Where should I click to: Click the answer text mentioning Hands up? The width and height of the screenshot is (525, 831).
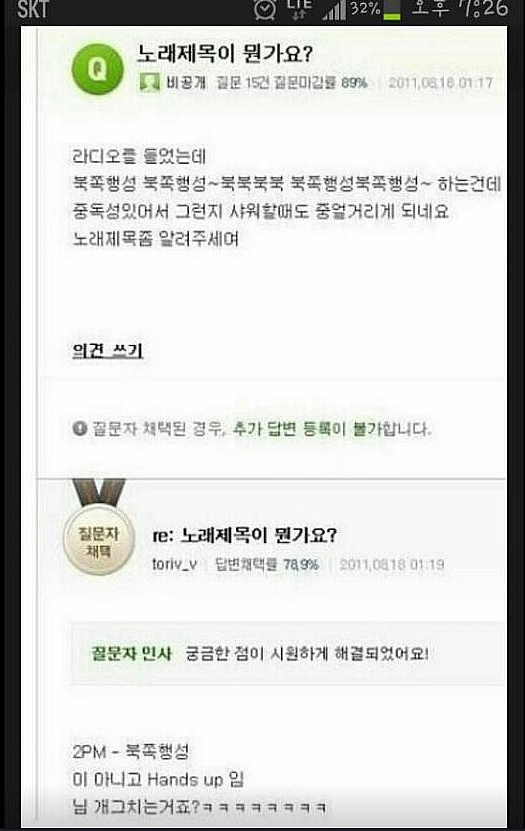[158, 779]
